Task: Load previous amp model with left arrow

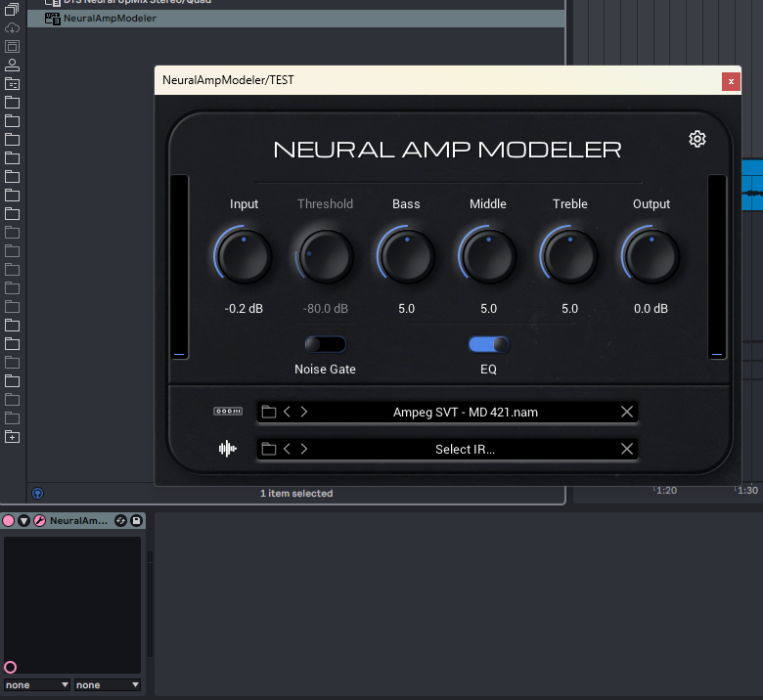Action: click(287, 412)
